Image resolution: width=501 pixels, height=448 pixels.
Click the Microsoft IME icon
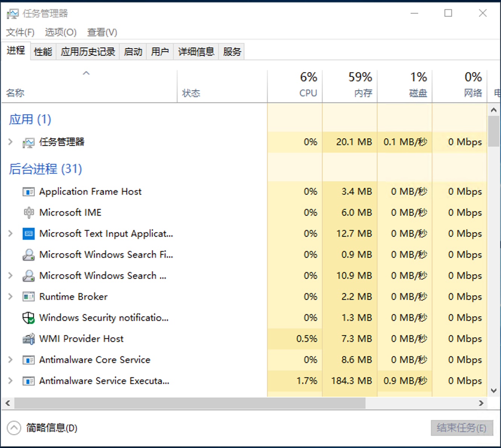pyautogui.click(x=29, y=213)
